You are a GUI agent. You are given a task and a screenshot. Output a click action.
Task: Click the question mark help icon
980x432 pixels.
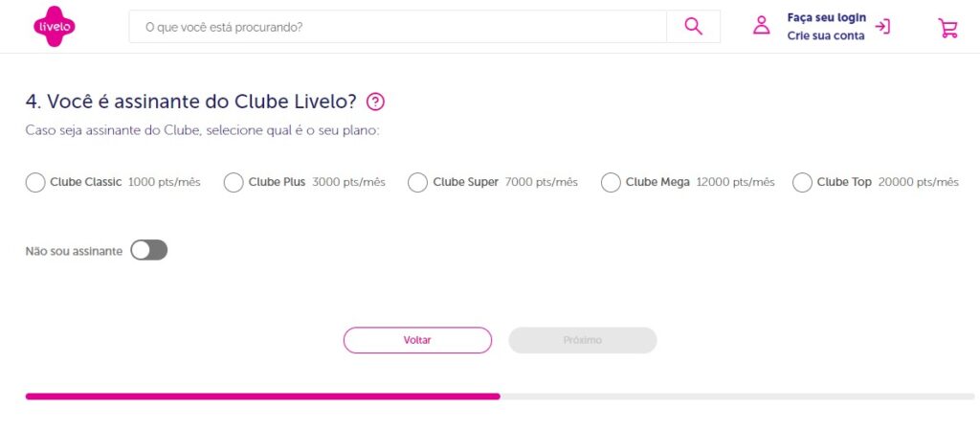point(375,102)
